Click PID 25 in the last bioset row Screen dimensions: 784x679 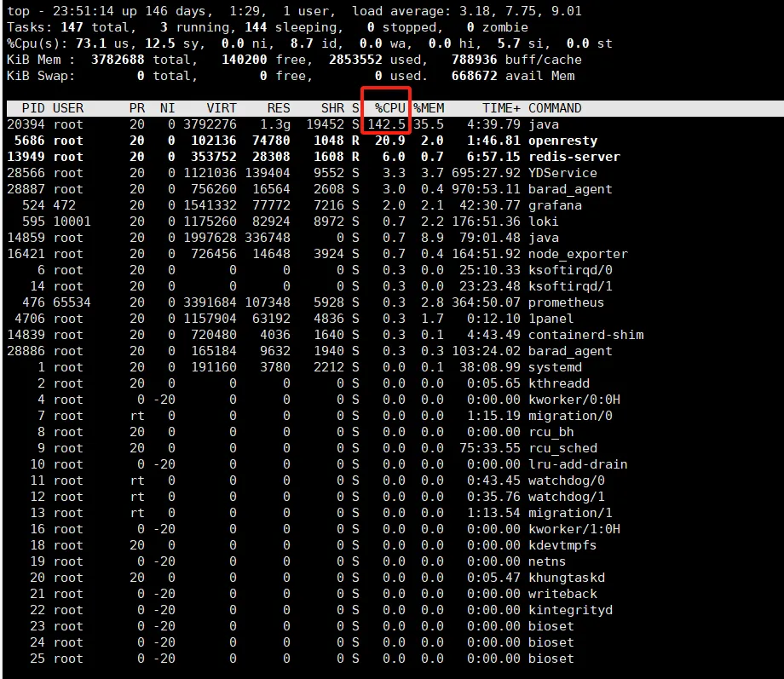coord(37,658)
